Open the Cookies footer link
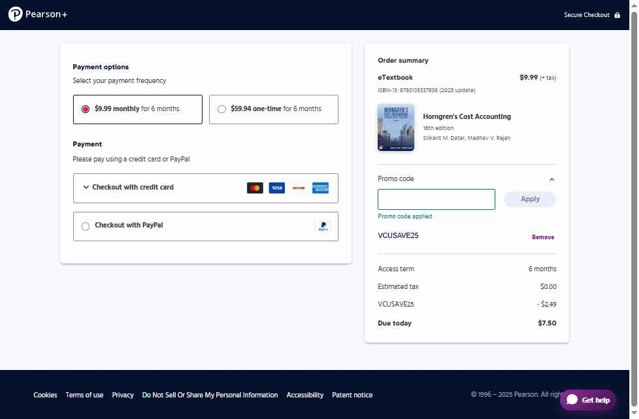639x419 pixels. pyautogui.click(x=45, y=395)
